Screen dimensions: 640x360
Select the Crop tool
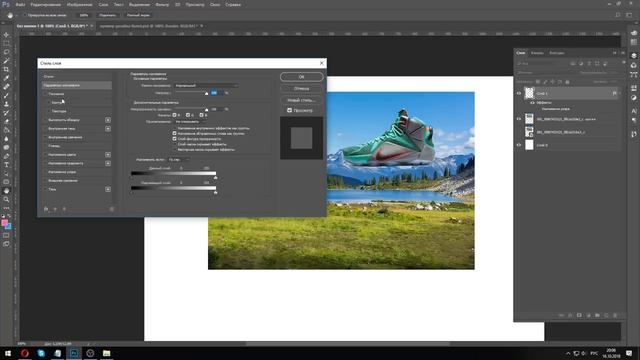[6, 69]
